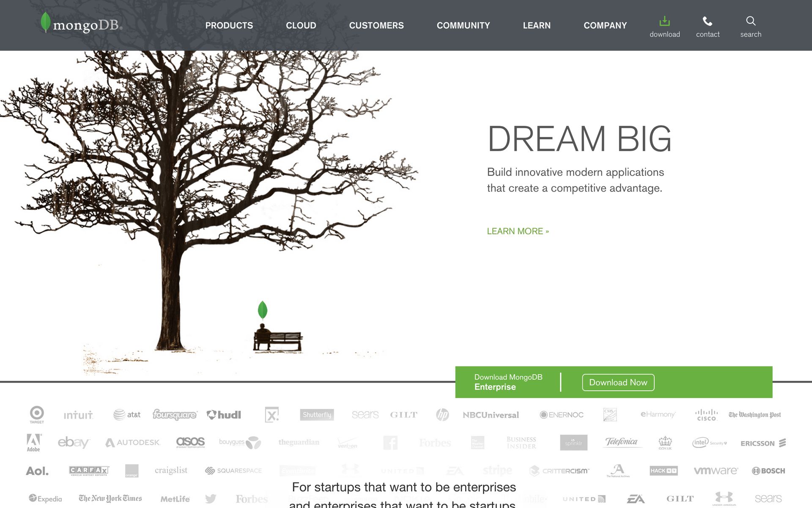The width and height of the screenshot is (812, 508).
Task: Click the eBay logo customer thumbnail
Action: [x=73, y=442]
